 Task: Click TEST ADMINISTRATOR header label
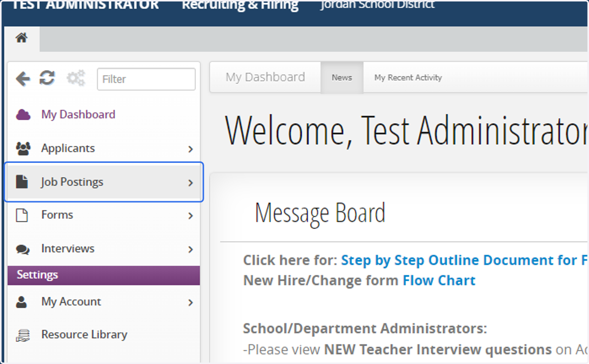click(85, 5)
